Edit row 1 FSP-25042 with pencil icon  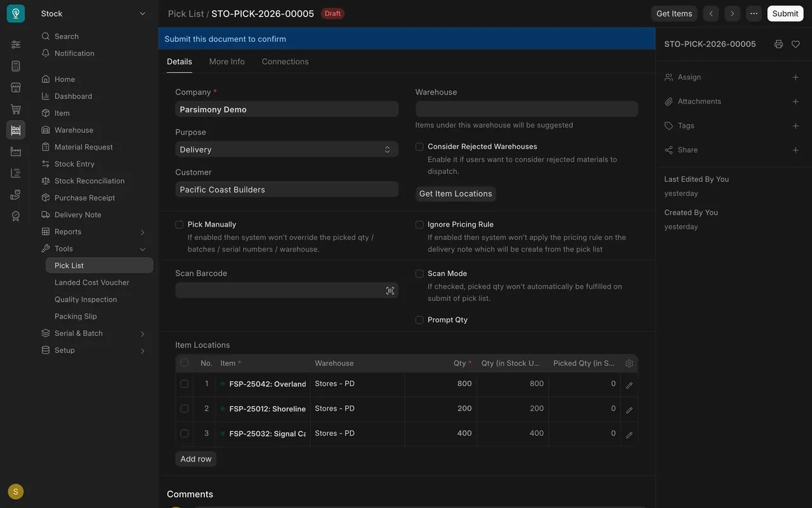tap(629, 385)
